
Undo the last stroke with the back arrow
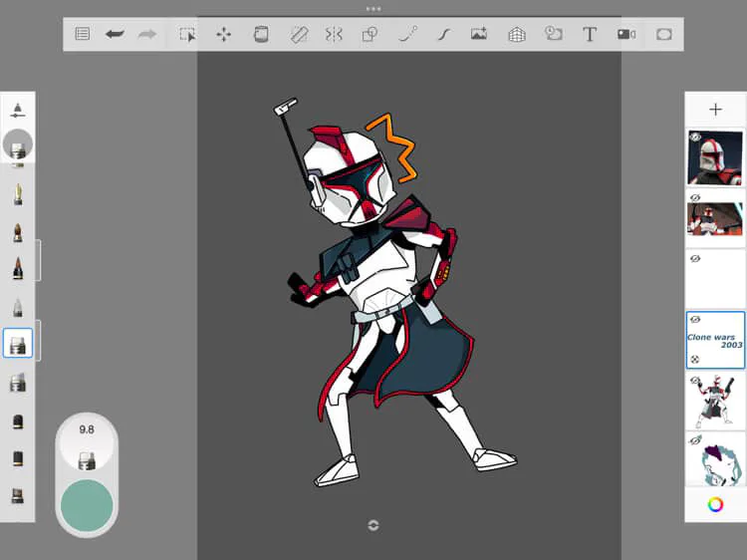115,34
